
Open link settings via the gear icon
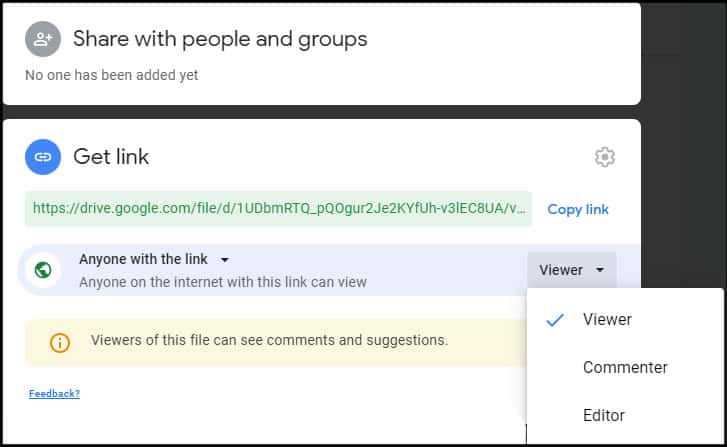click(605, 157)
